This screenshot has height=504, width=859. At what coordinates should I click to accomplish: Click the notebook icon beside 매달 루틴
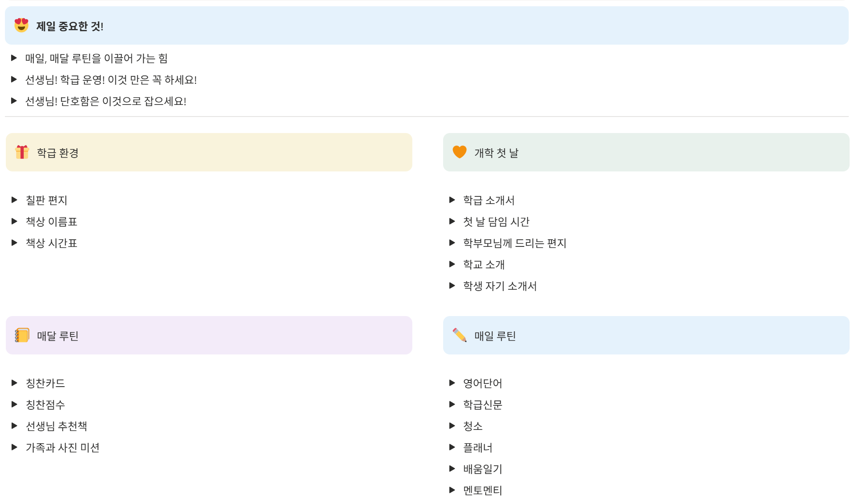[x=22, y=335]
